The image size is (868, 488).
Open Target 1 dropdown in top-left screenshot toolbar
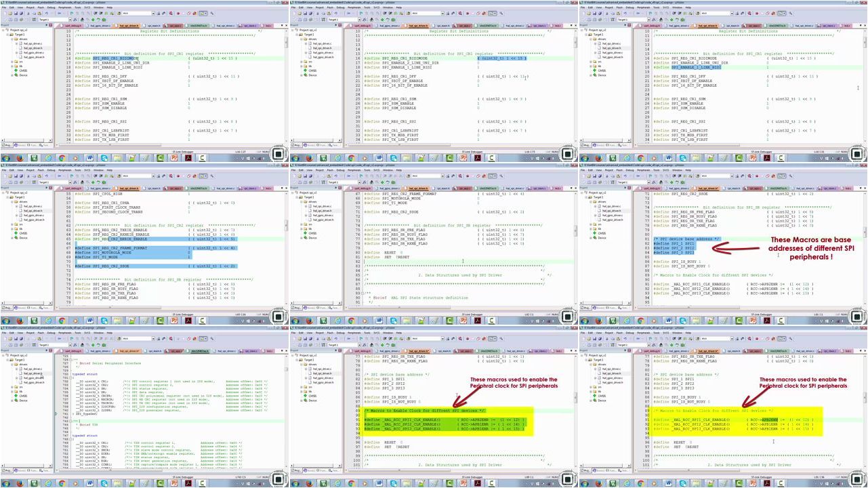(70, 20)
